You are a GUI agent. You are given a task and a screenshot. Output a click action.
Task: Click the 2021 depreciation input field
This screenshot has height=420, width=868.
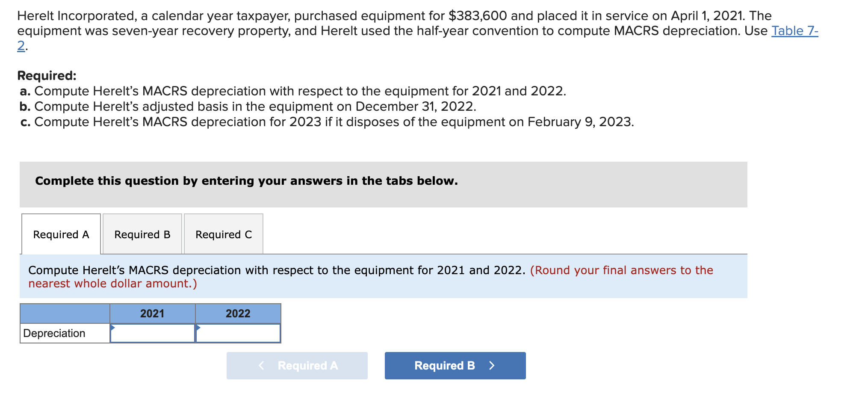coord(153,333)
